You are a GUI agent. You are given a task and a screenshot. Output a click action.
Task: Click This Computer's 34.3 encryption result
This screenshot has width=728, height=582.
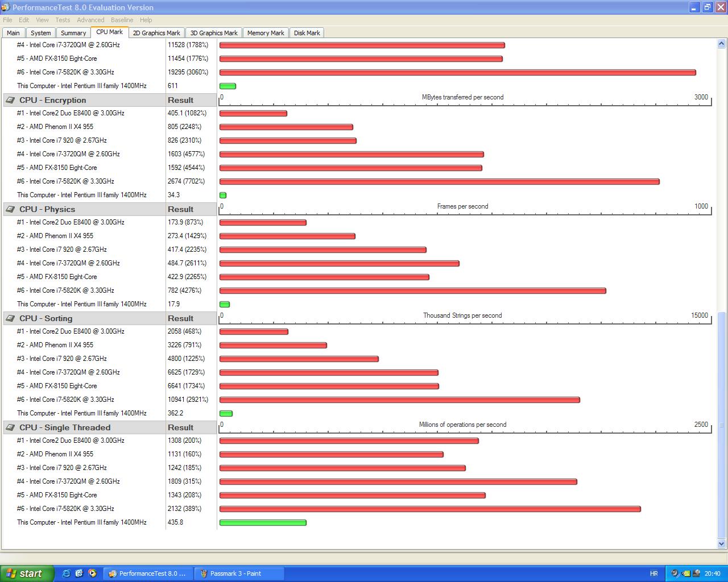(174, 195)
